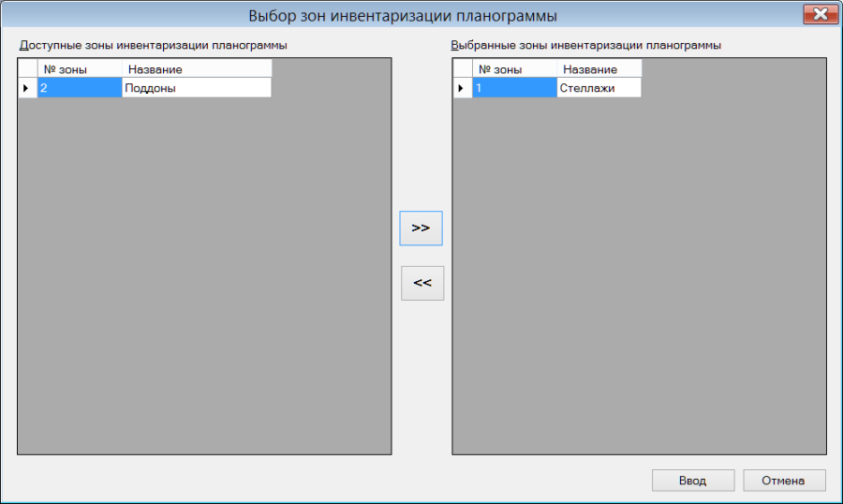Viewport: 843px width, 504px height.
Task: Confirm selection with Ввод button
Action: 693,481
